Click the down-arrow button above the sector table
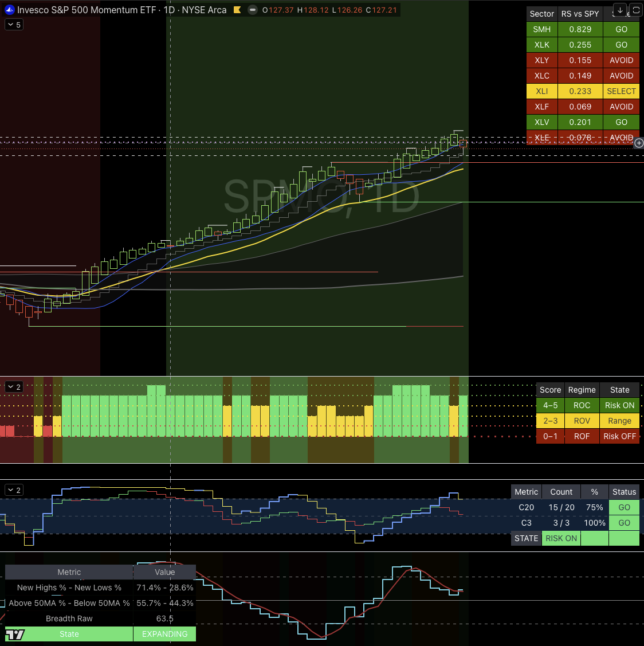The image size is (644, 646). 620,10
